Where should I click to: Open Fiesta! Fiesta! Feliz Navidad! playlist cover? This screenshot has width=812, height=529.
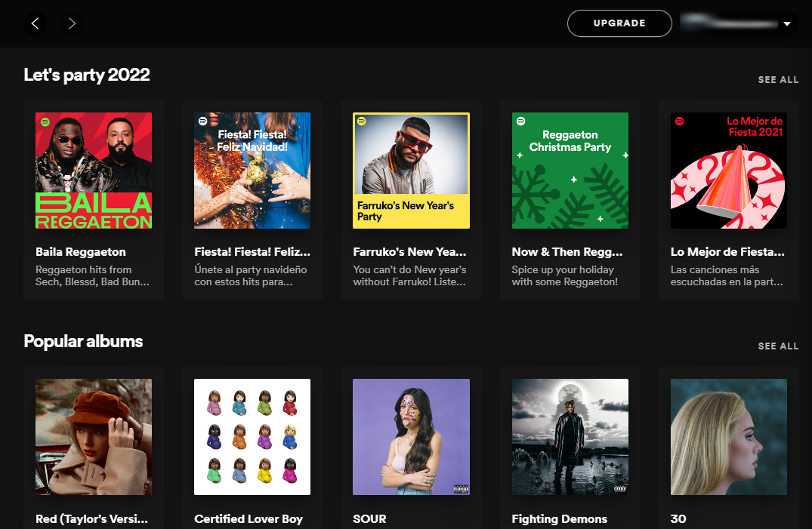(x=252, y=171)
